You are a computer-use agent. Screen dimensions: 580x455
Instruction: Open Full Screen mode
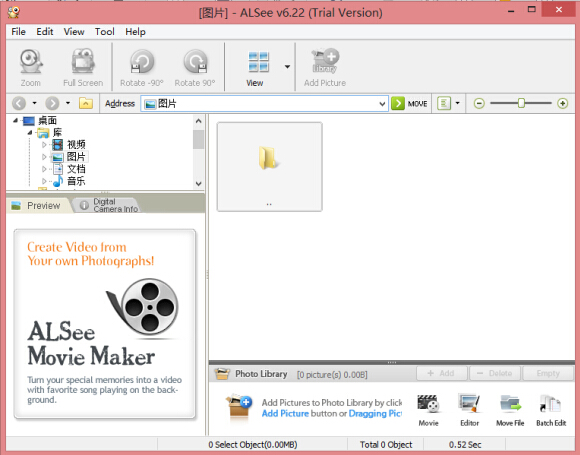[x=83, y=67]
